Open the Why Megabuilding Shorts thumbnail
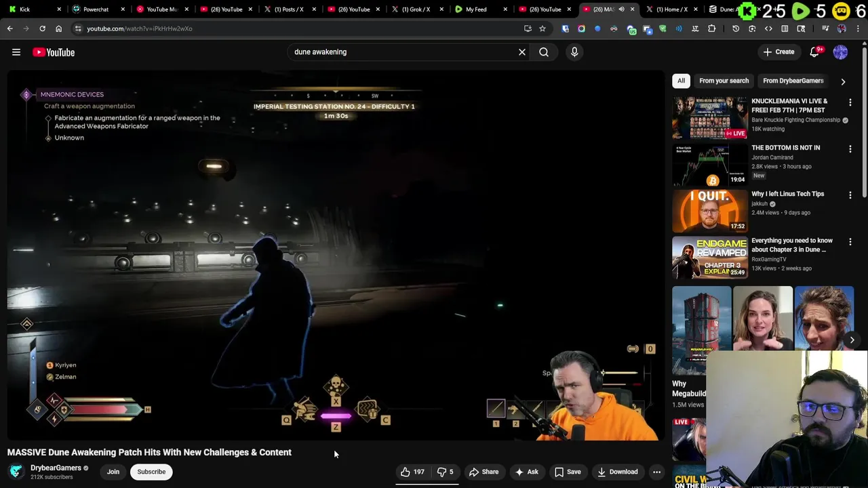 [x=702, y=331]
